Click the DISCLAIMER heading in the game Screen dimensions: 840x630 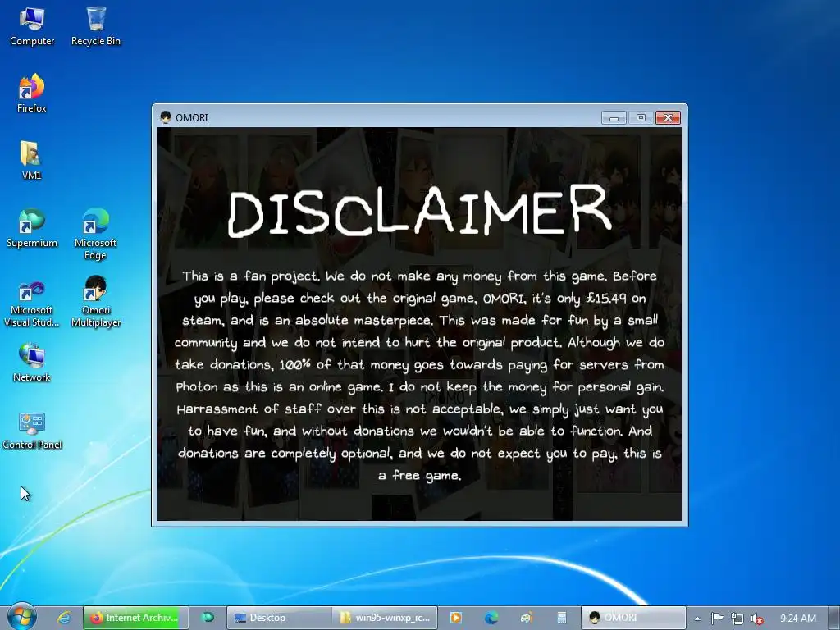click(419, 211)
